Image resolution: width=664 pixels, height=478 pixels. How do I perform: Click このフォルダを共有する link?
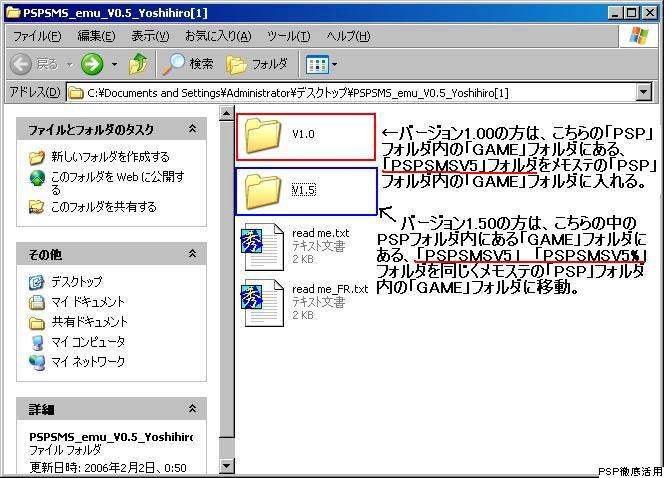point(104,207)
